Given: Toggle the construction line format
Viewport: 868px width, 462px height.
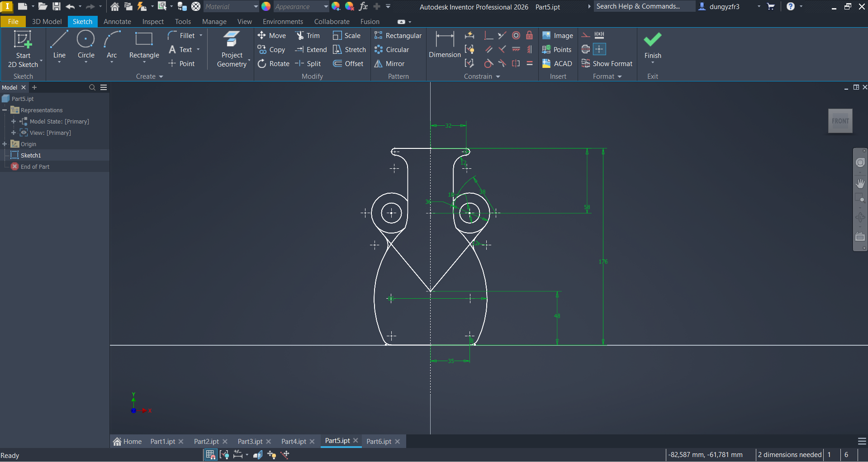Looking at the screenshot, I should click(x=586, y=35).
